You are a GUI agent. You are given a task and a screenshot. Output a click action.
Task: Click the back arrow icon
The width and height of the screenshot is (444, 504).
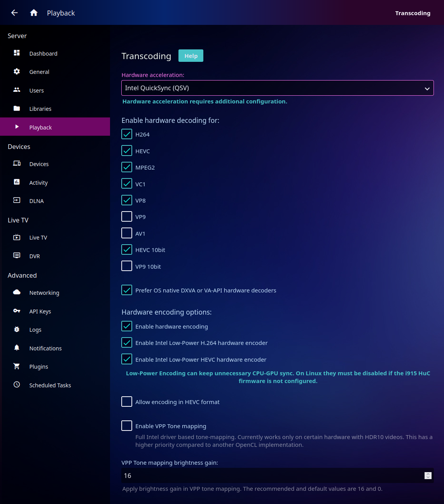(14, 13)
